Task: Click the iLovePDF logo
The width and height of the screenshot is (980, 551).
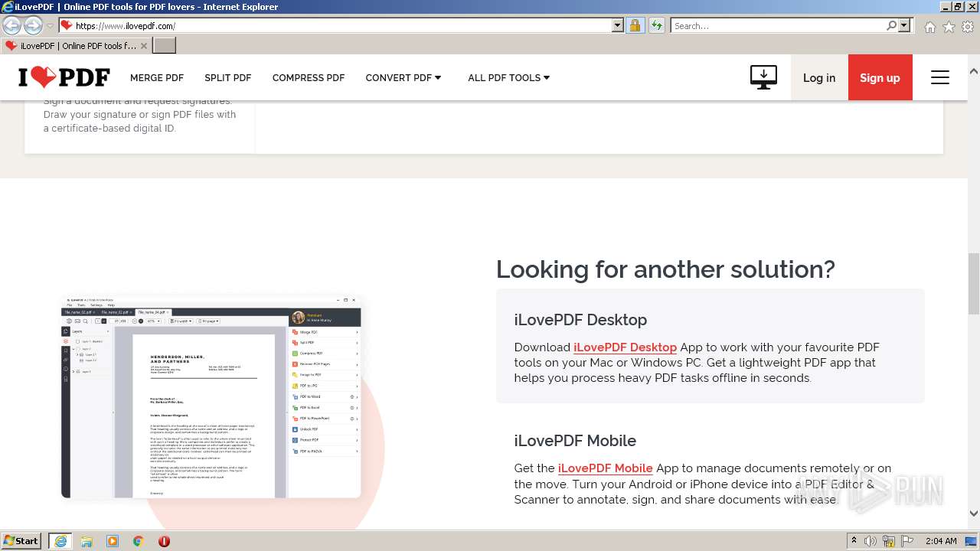Action: tap(64, 77)
